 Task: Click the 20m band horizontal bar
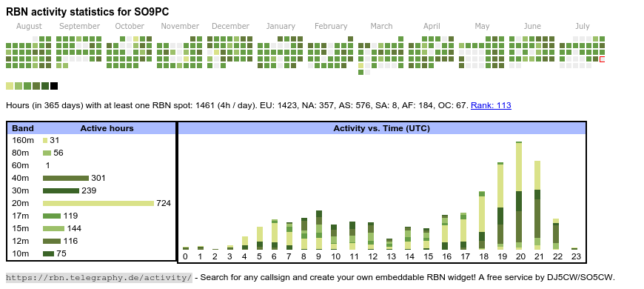click(x=98, y=204)
